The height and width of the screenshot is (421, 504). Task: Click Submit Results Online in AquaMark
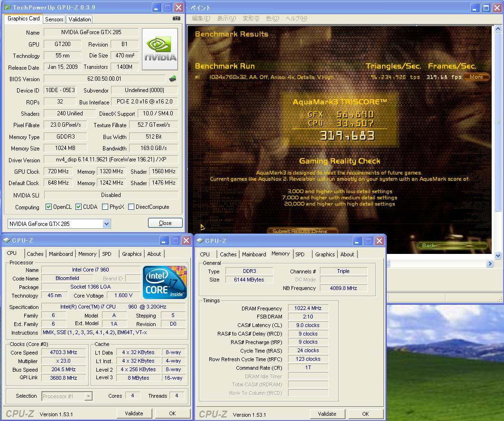click(301, 231)
